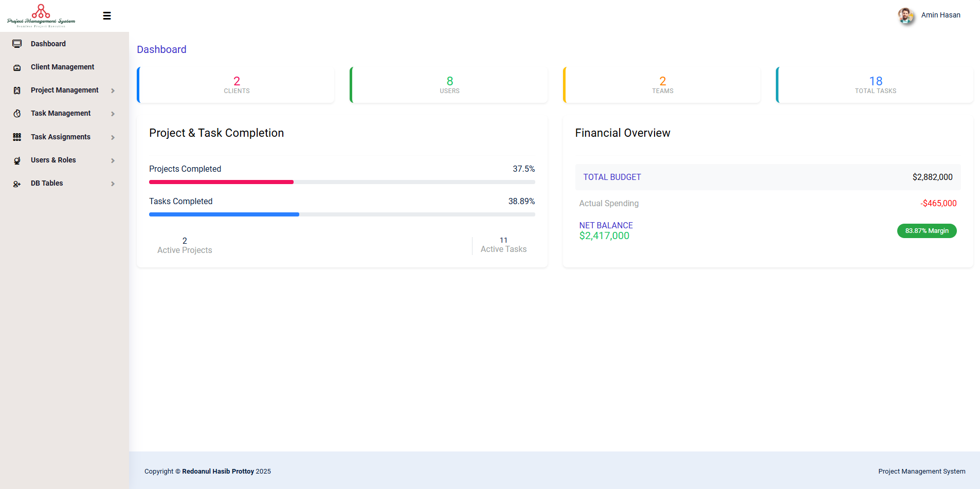Toggle the sidebar with hamburger menu
Viewport: 980px width, 489px height.
(107, 15)
